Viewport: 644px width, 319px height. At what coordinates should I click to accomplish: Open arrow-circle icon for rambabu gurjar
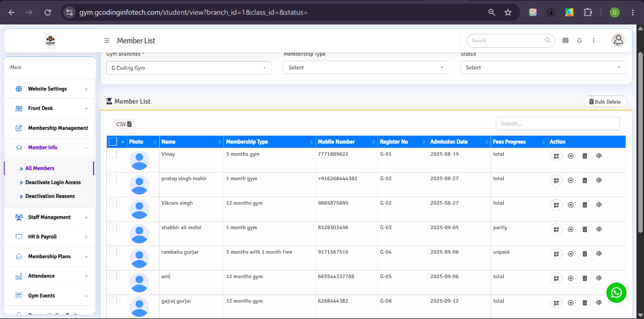pos(570,254)
